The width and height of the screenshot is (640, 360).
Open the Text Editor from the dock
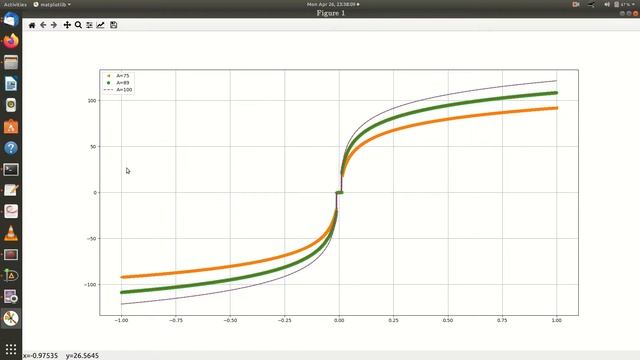pos(11,190)
